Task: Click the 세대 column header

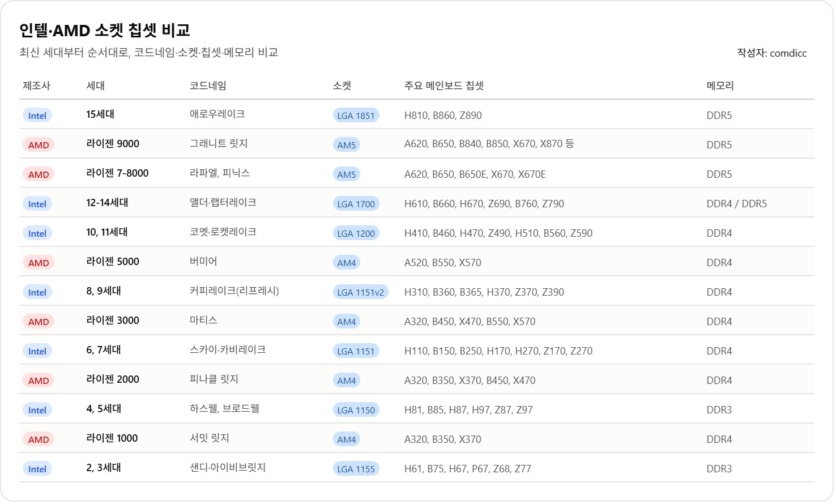Action: pyautogui.click(x=95, y=86)
